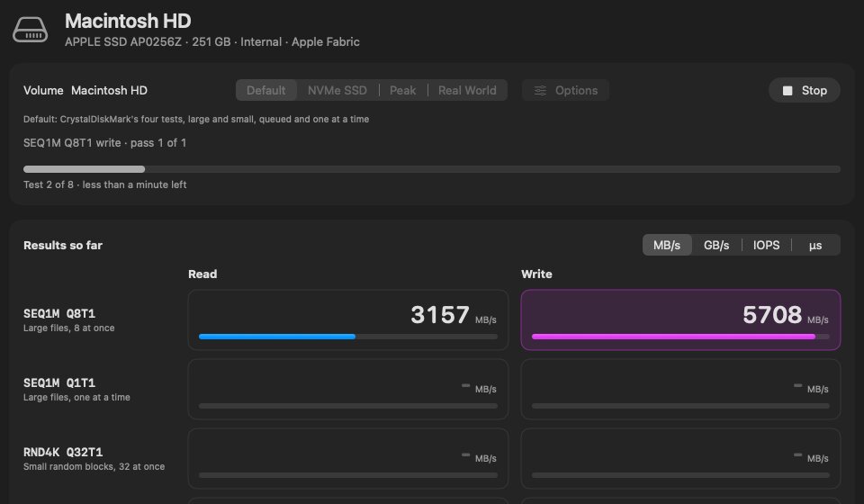Click the SEQ1M Q8T1 read bar

(x=348, y=337)
